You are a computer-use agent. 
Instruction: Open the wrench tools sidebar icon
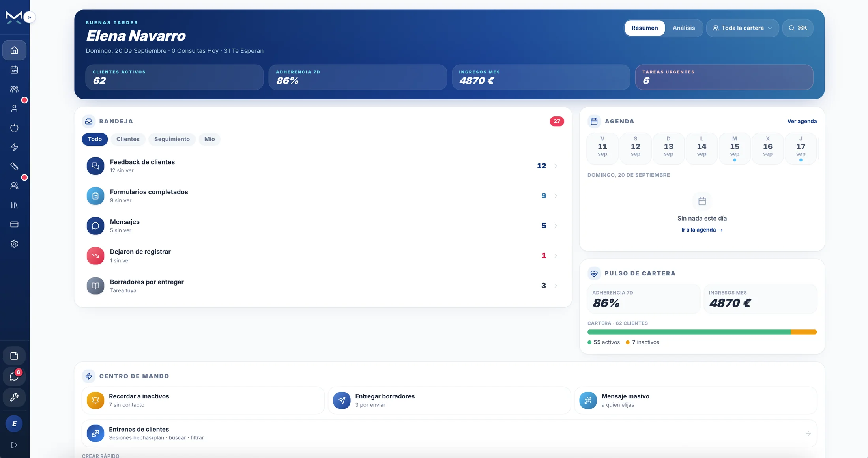[14, 397]
